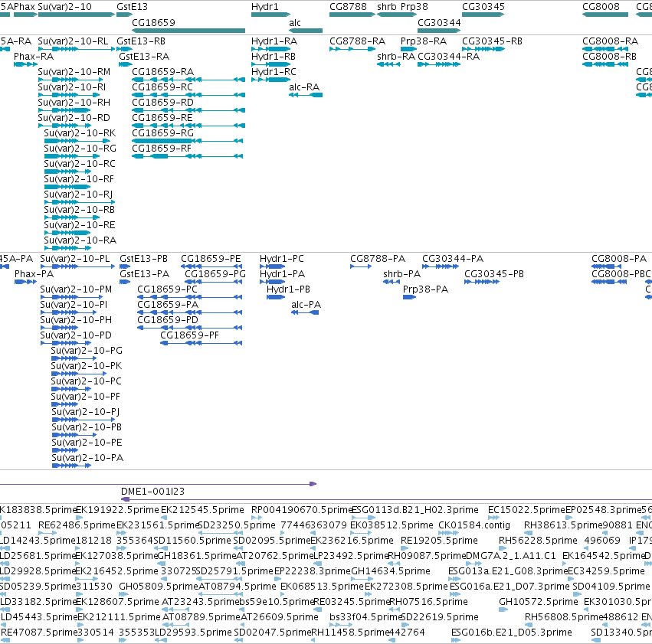Select the CG8788 gene feature
652x644 pixels.
click(x=352, y=15)
